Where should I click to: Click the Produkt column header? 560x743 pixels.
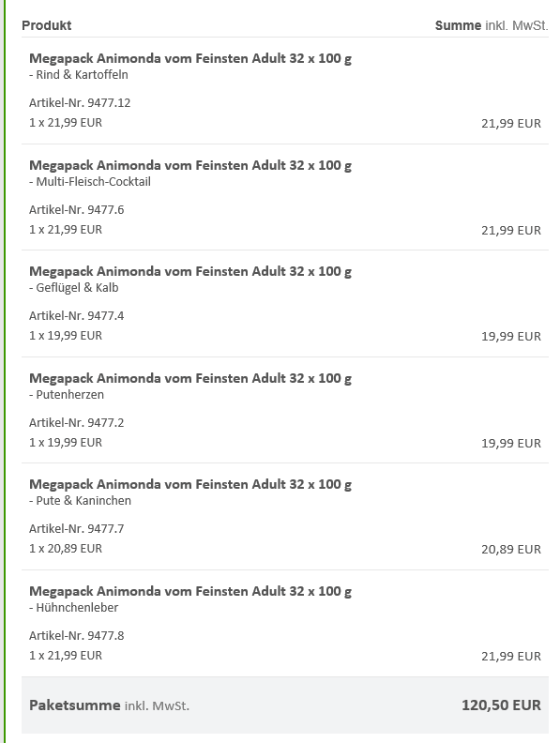(46, 25)
